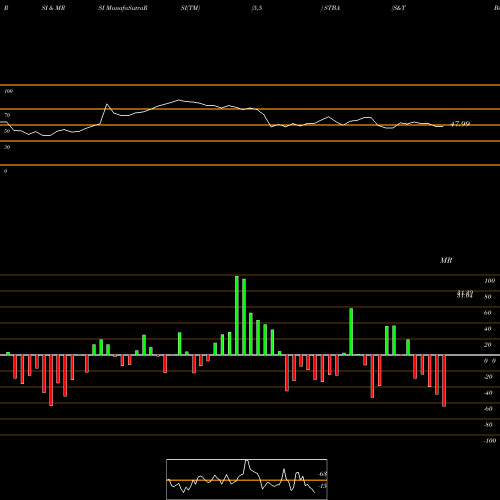Click the 30 label on RSI left axis
This screenshot has height=500, width=500.
tap(7, 147)
